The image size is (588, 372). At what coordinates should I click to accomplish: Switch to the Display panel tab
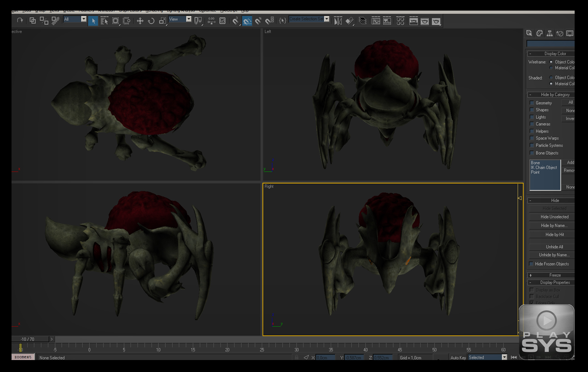(570, 33)
